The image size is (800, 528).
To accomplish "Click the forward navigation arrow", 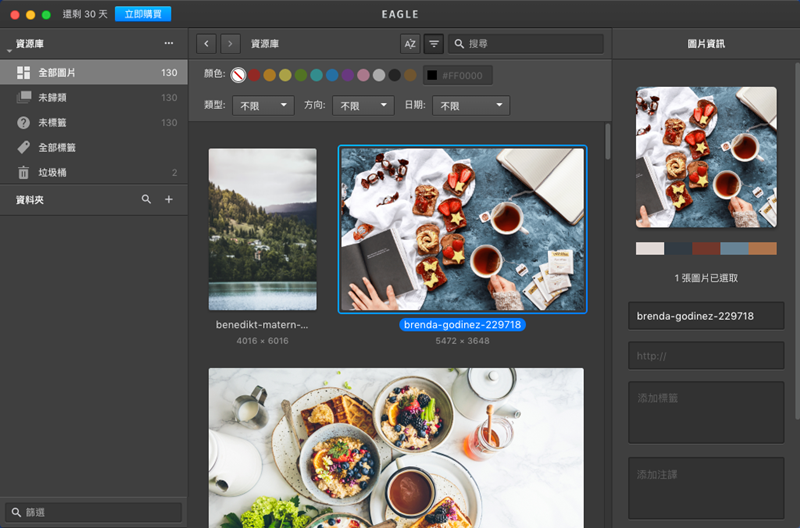I will coord(231,44).
